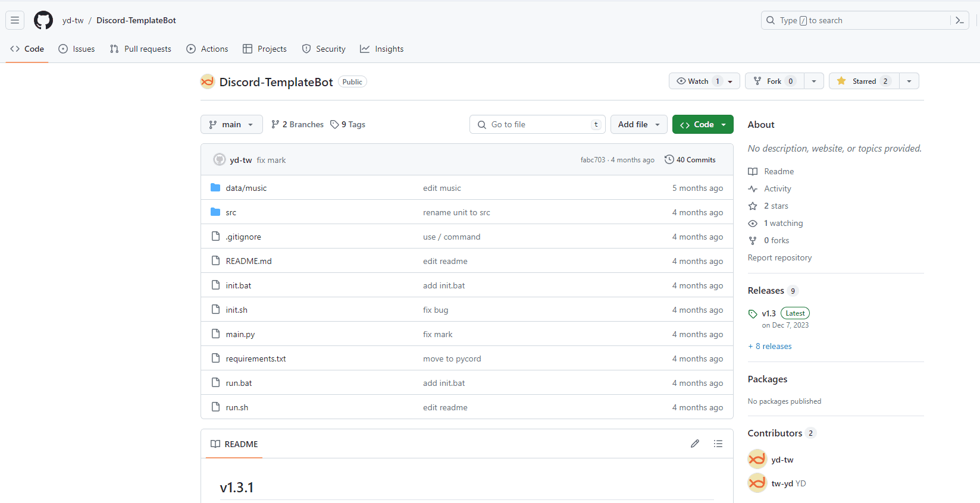The height and width of the screenshot is (503, 980).
Task: Select the Code tab
Action: [x=27, y=49]
